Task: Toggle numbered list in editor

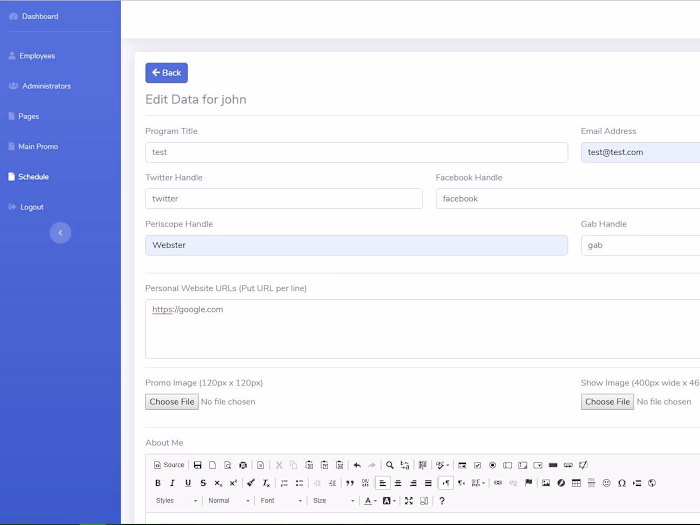Action: [x=284, y=483]
